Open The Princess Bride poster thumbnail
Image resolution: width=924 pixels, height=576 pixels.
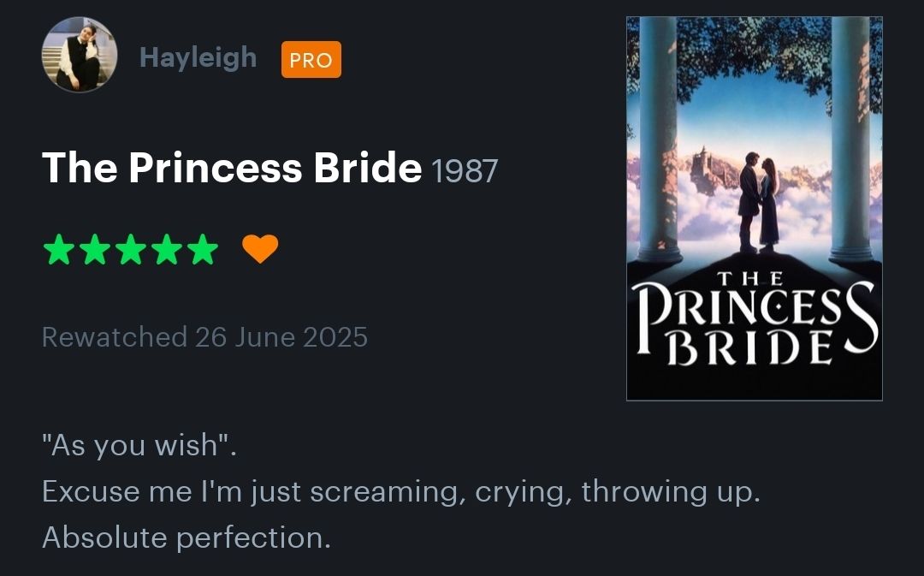tap(754, 209)
